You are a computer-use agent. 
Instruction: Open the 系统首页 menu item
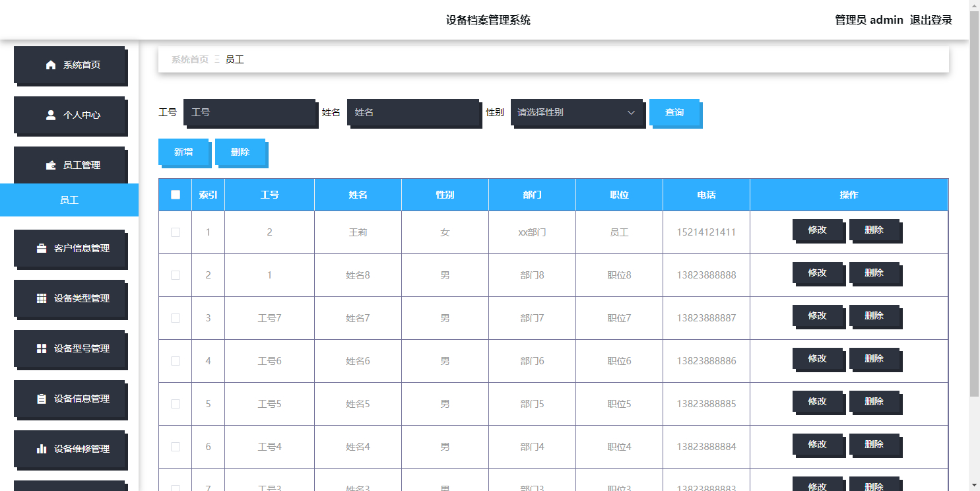[x=69, y=65]
